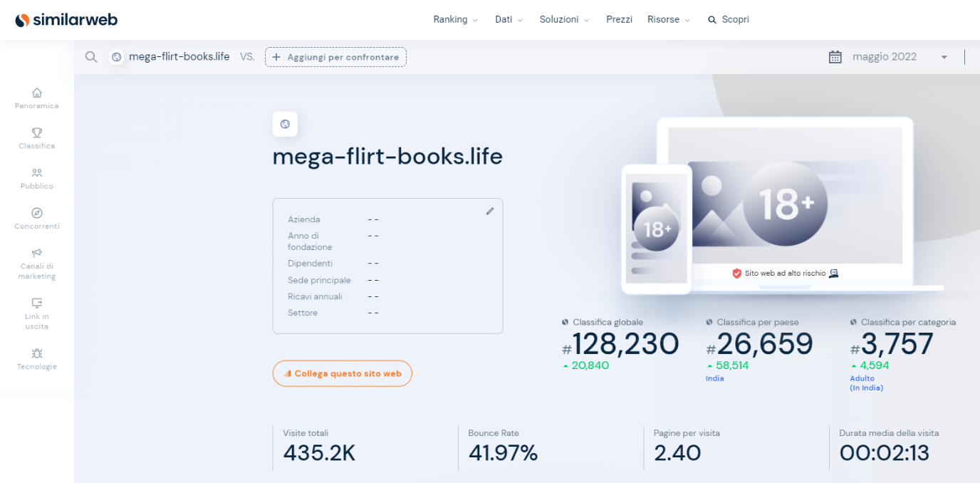
Task: Click Bounce Rate value 41.97%
Action: point(503,453)
